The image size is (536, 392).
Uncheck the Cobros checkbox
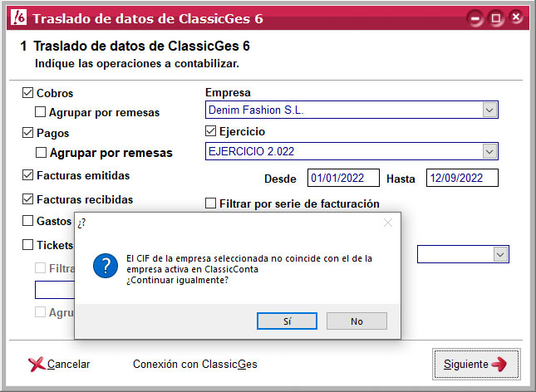(x=27, y=93)
